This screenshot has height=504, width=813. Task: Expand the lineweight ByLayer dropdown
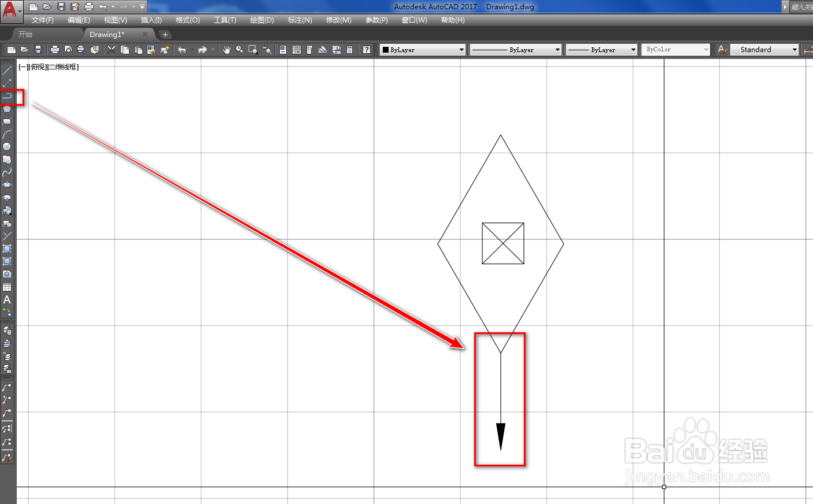pyautogui.click(x=633, y=50)
